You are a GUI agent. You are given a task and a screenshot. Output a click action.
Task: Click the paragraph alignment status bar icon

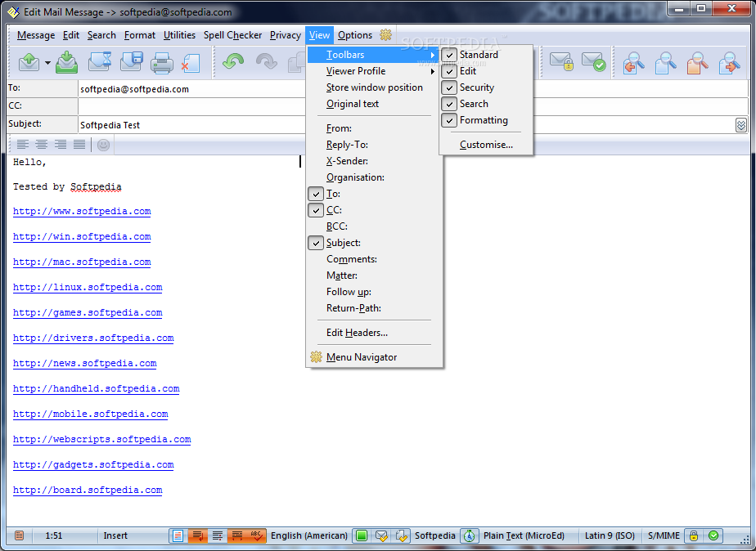point(218,535)
